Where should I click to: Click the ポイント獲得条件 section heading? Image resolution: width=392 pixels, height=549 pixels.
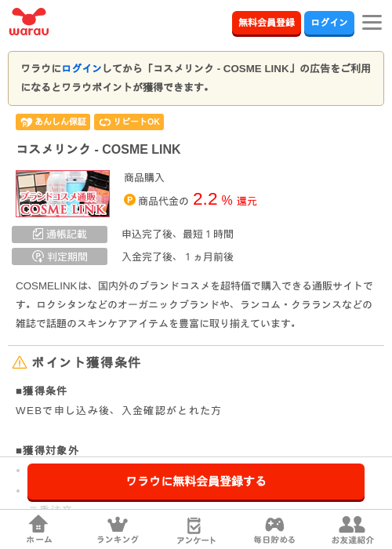click(86, 362)
